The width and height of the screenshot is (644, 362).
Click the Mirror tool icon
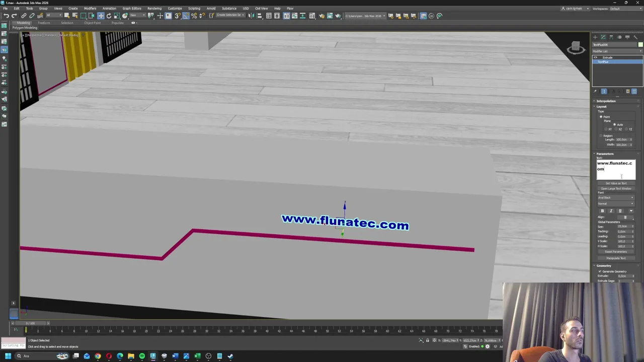pyautogui.click(x=251, y=16)
